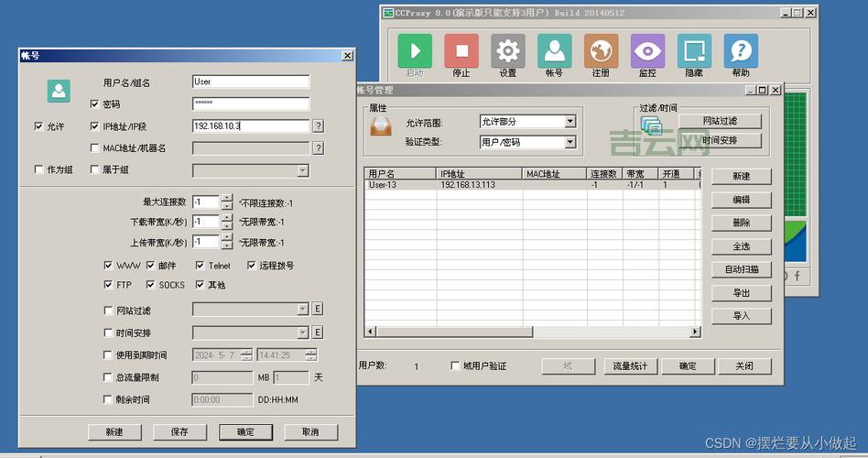
Task: Open the Account (帐号) toolbar icon
Action: coord(554,51)
